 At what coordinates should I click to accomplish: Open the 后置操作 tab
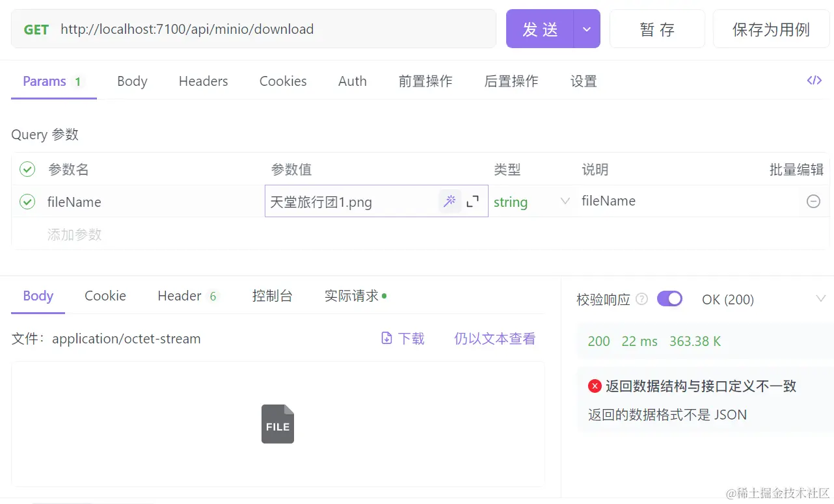pyautogui.click(x=511, y=81)
